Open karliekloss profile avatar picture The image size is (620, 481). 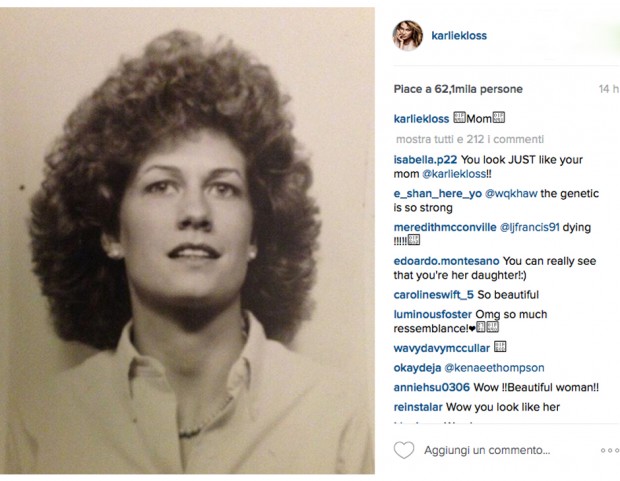(x=408, y=36)
